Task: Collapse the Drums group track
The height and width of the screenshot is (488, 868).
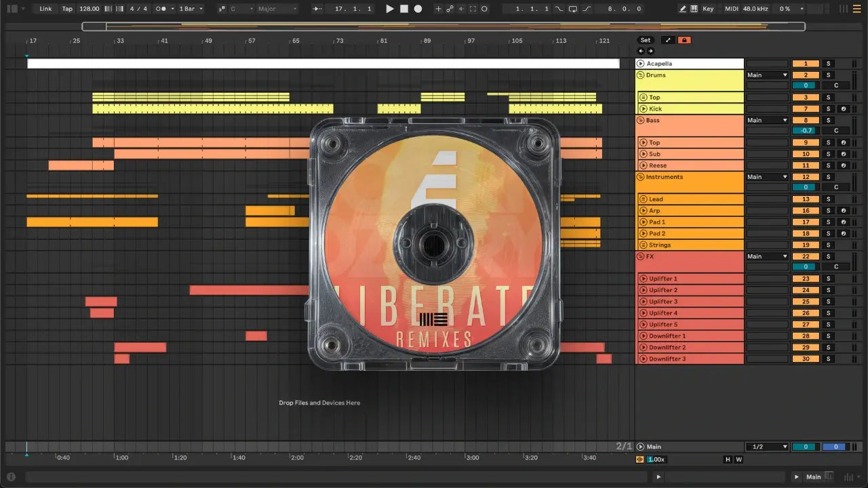Action: 641,75
